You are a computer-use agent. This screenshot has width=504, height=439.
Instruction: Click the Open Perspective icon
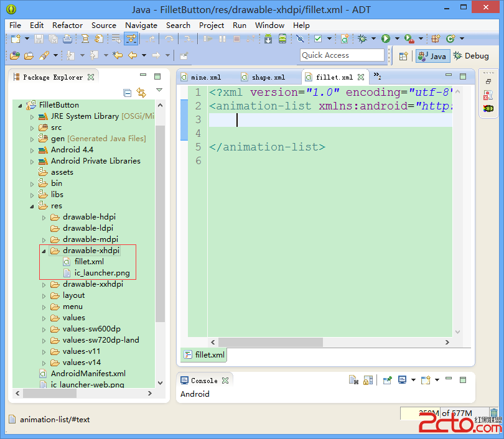(403, 56)
